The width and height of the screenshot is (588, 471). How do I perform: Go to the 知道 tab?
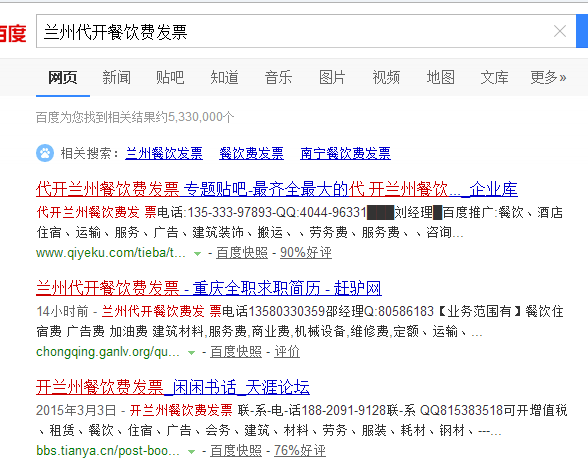pyautogui.click(x=224, y=78)
